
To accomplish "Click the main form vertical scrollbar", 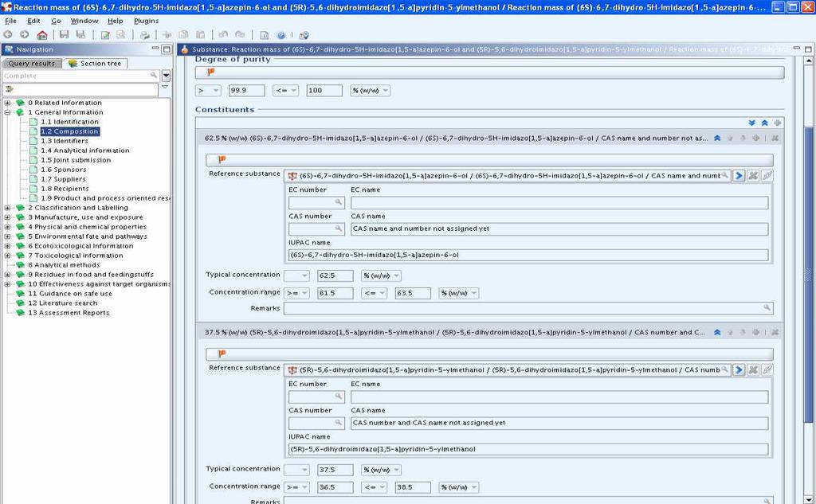I will tap(808, 275).
